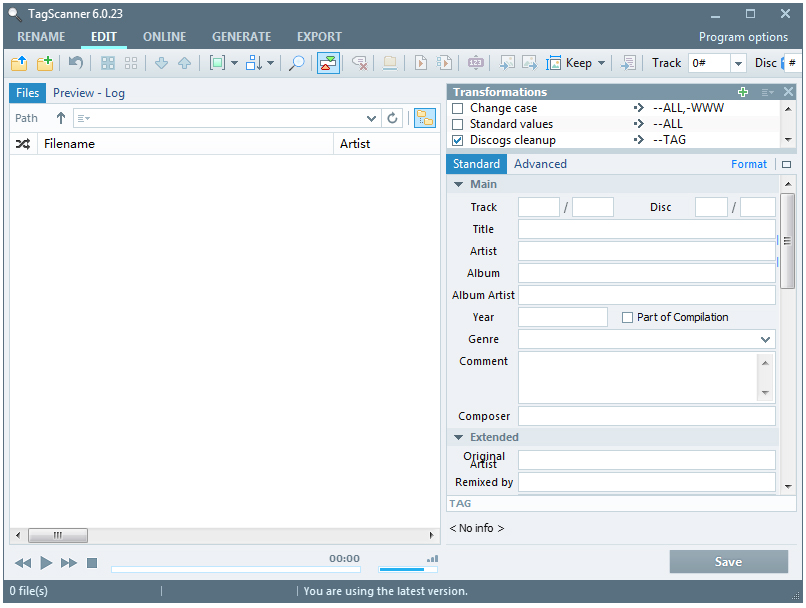The width and height of the screenshot is (806, 608).
Task: Expand the Path history dropdown
Action: (371, 118)
